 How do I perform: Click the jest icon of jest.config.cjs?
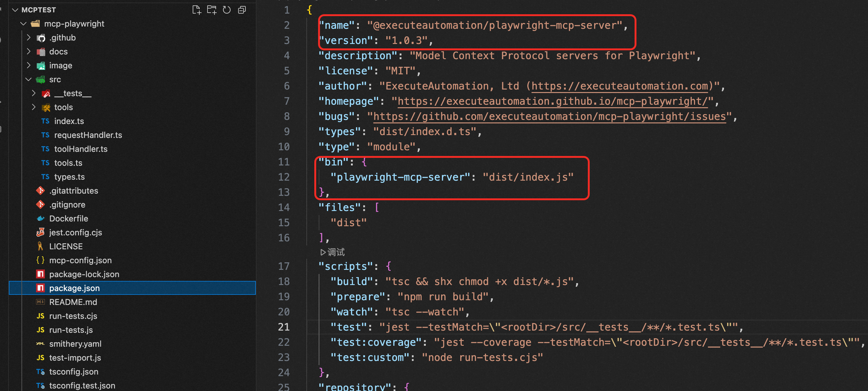point(40,233)
